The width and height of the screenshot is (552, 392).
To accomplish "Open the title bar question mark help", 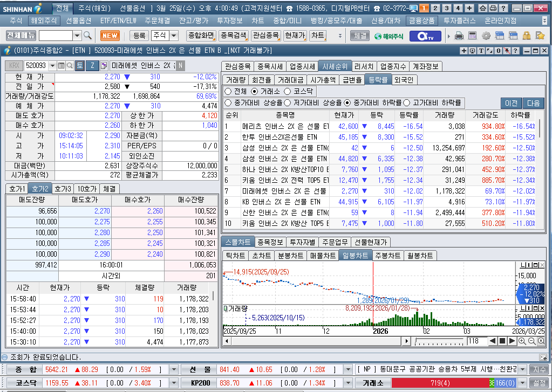I will pyautogui.click(x=503, y=8).
